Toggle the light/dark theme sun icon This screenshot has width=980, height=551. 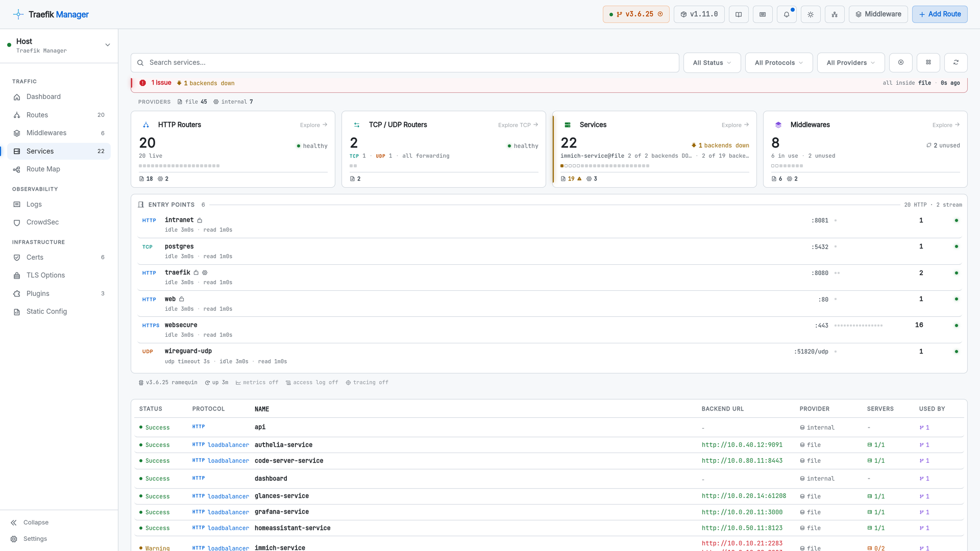(x=811, y=14)
